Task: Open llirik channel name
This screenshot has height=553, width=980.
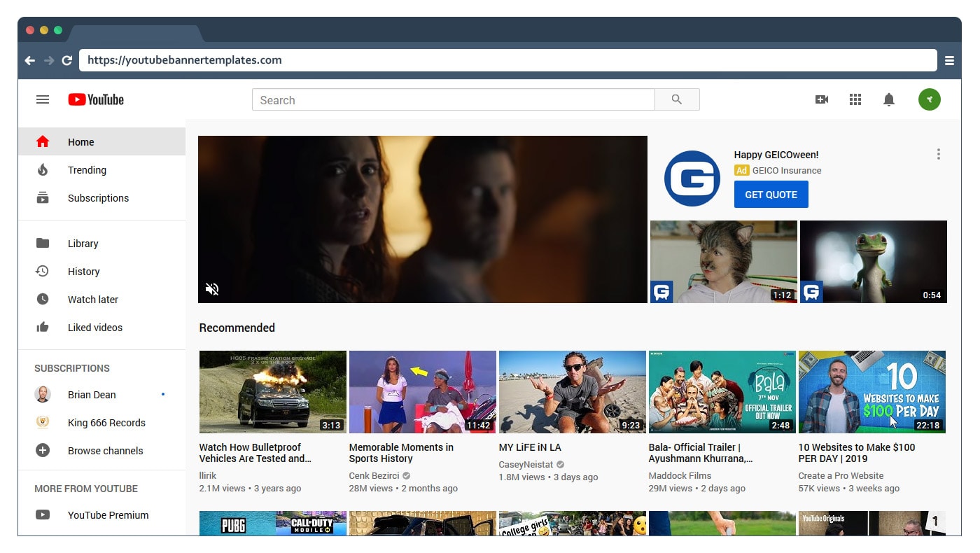Action: coord(208,475)
